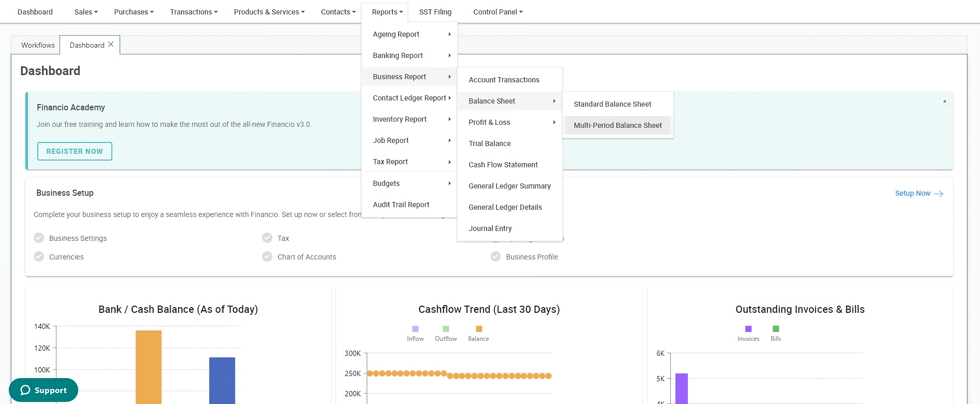Click 'Business Setup' heading
Screen dimensions: 980x404
coord(65,193)
